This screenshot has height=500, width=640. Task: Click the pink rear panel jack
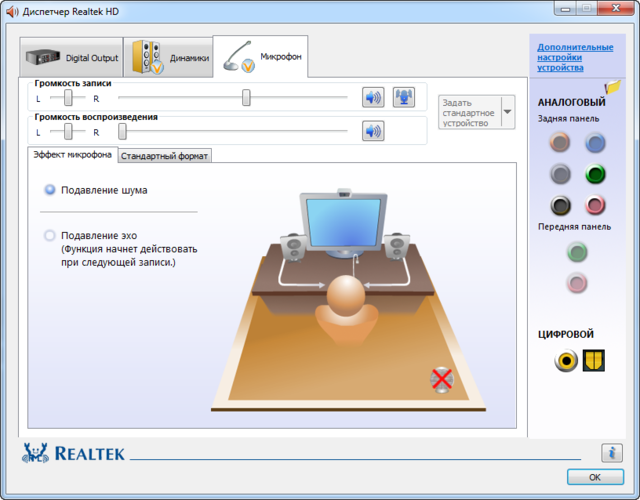pyautogui.click(x=595, y=205)
